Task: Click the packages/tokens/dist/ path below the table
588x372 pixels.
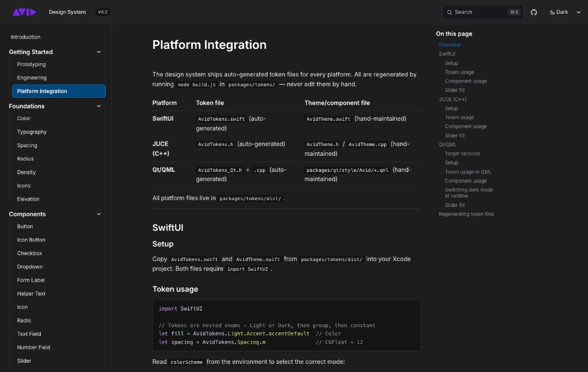Action: tap(250, 198)
